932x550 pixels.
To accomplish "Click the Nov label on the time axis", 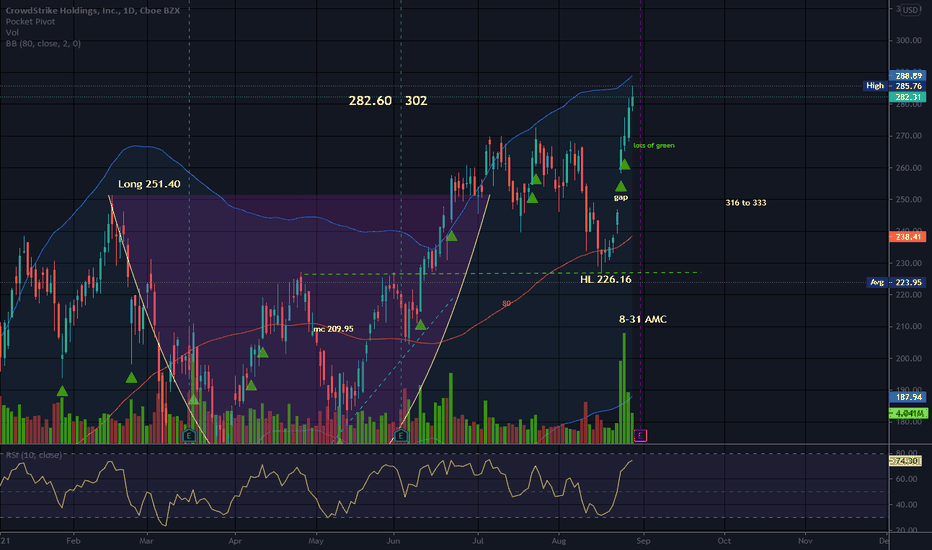I will coord(805,540).
